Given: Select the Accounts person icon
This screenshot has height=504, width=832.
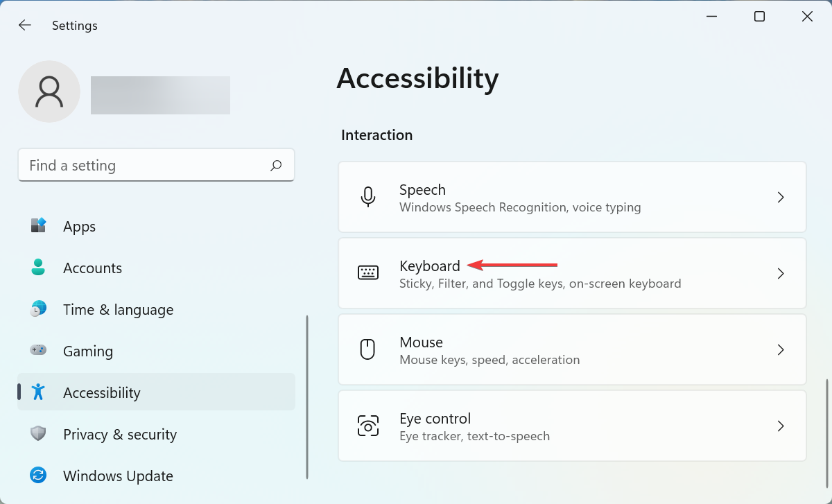Looking at the screenshot, I should click(x=38, y=268).
